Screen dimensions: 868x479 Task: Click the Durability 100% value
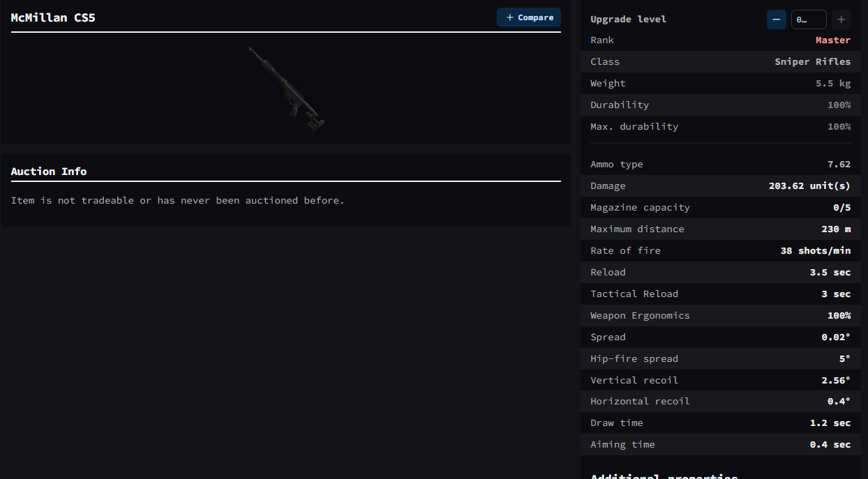839,105
